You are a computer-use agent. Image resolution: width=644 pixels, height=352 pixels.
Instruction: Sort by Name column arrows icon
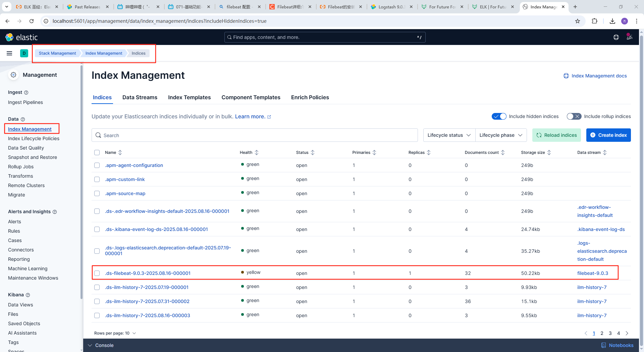click(120, 153)
